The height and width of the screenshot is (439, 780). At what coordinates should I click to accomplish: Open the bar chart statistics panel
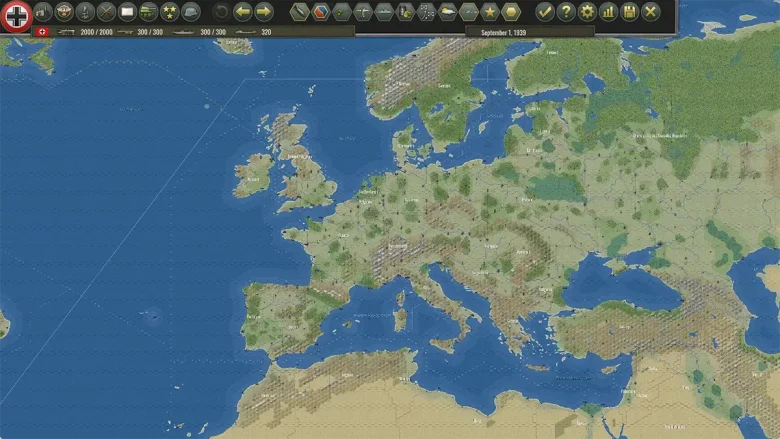(608, 12)
